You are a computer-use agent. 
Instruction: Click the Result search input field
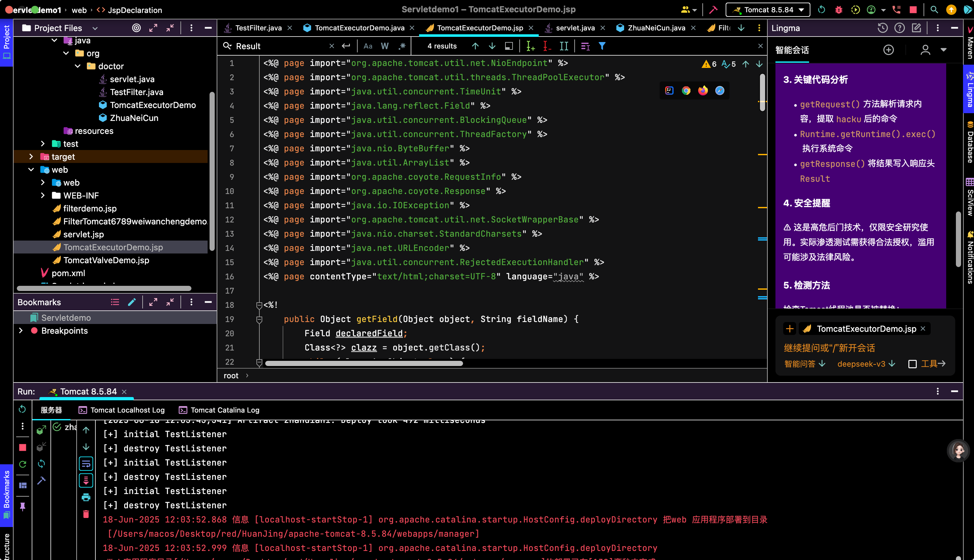pyautogui.click(x=280, y=46)
